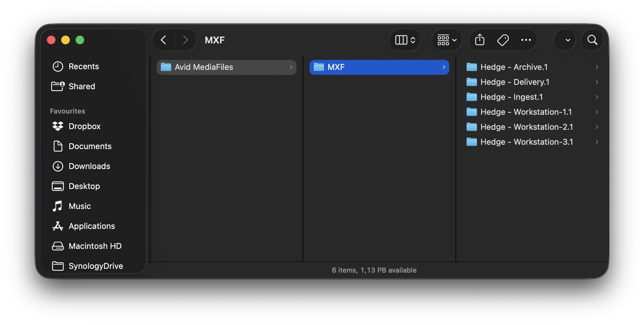Click the Shared sidebar item
Image resolution: width=644 pixels, height=325 pixels.
click(x=81, y=86)
